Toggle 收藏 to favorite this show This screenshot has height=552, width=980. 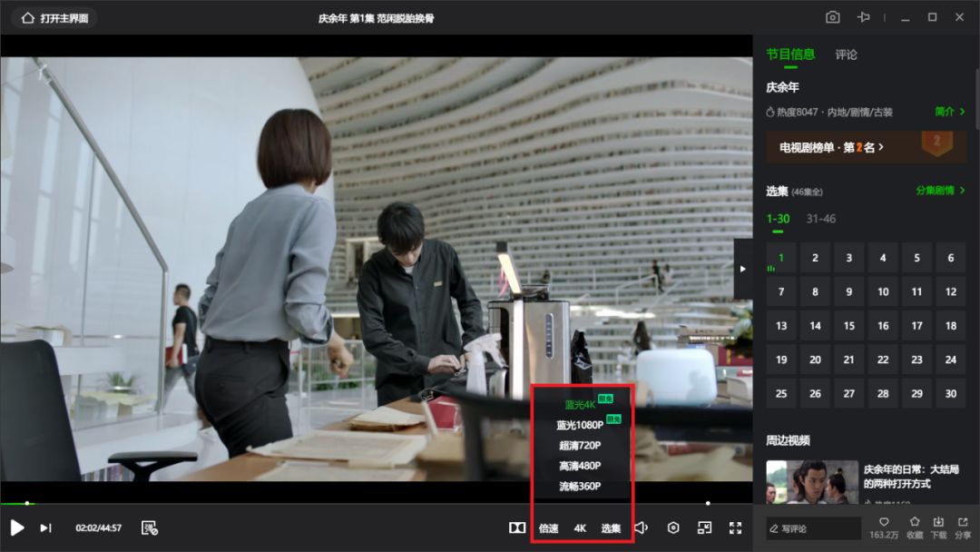tap(915, 525)
